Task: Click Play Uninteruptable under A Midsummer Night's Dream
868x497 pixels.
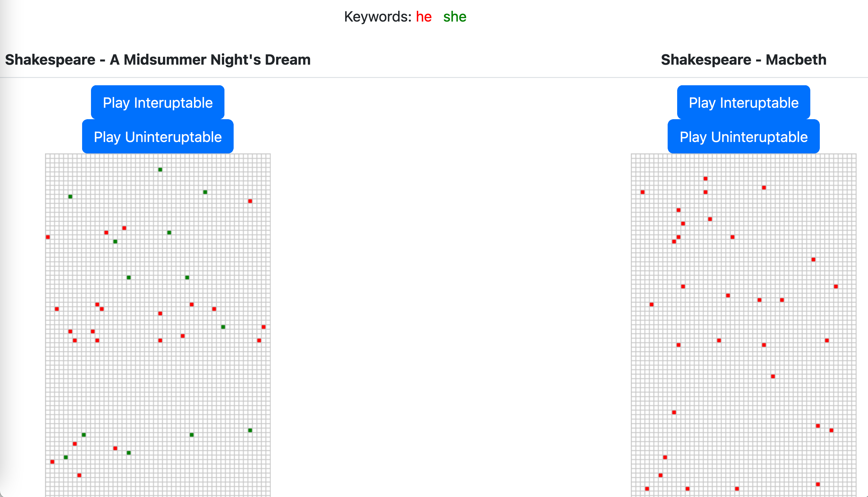Action: 158,137
